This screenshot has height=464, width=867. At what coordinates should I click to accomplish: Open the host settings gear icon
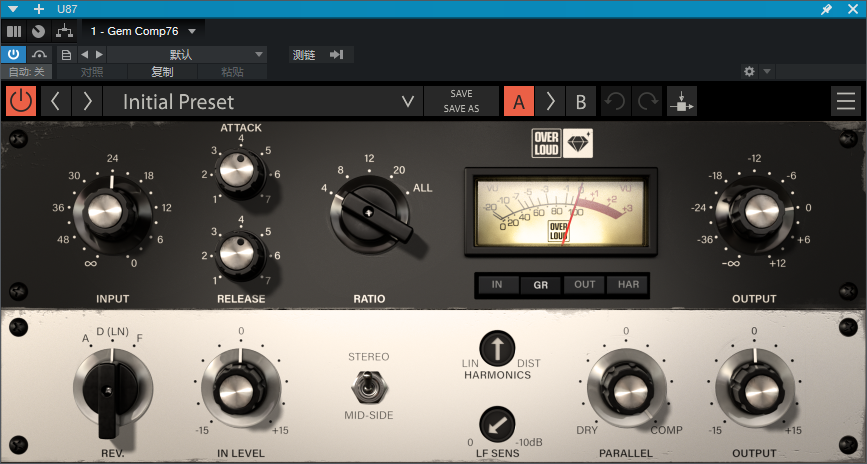pyautogui.click(x=749, y=71)
